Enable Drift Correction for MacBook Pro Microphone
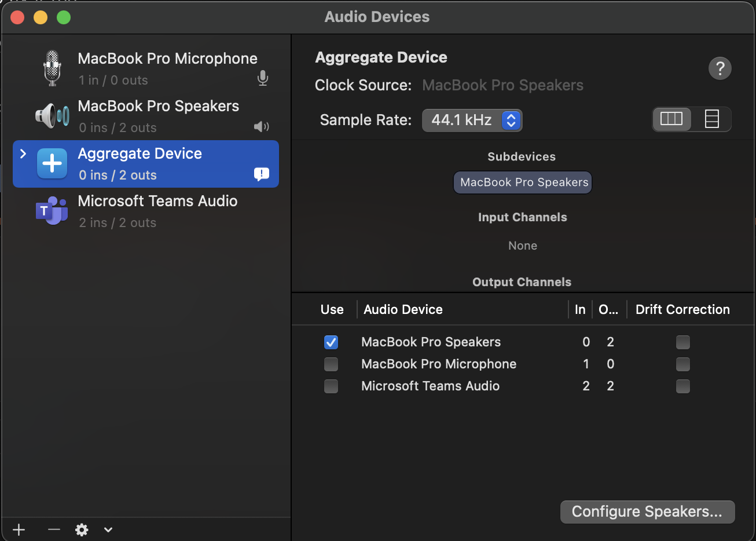This screenshot has height=541, width=756. (x=683, y=364)
